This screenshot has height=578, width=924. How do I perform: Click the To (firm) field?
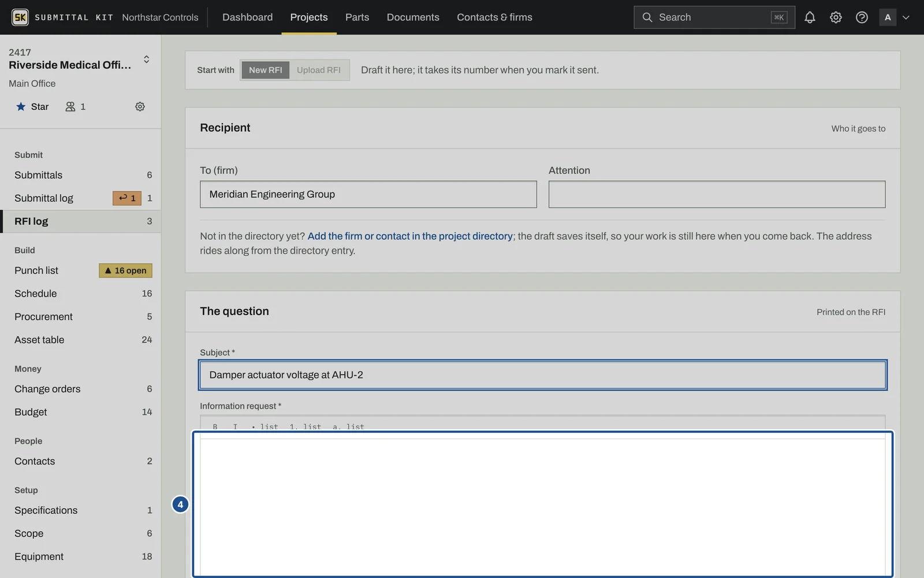click(x=368, y=194)
